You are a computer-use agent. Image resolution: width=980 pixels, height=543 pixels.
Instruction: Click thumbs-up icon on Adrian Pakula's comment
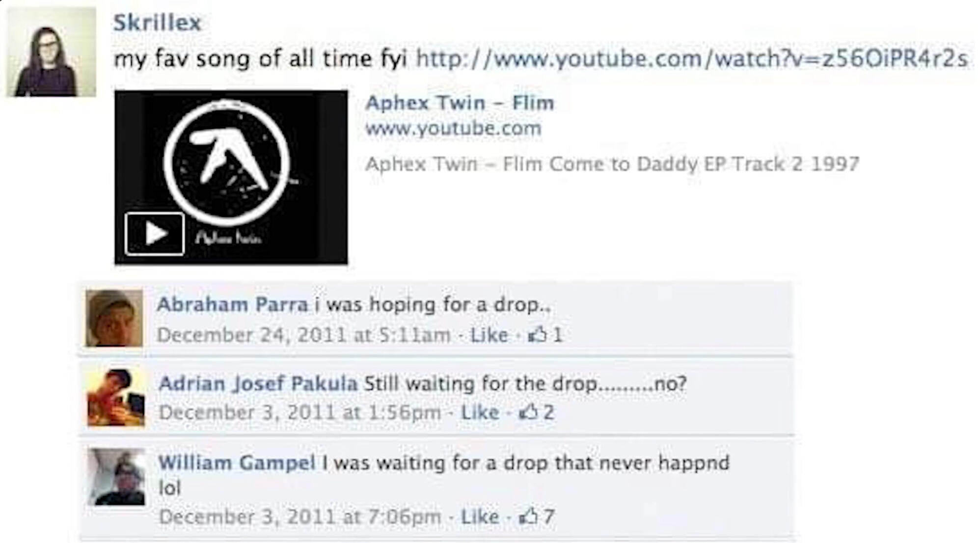(x=528, y=412)
